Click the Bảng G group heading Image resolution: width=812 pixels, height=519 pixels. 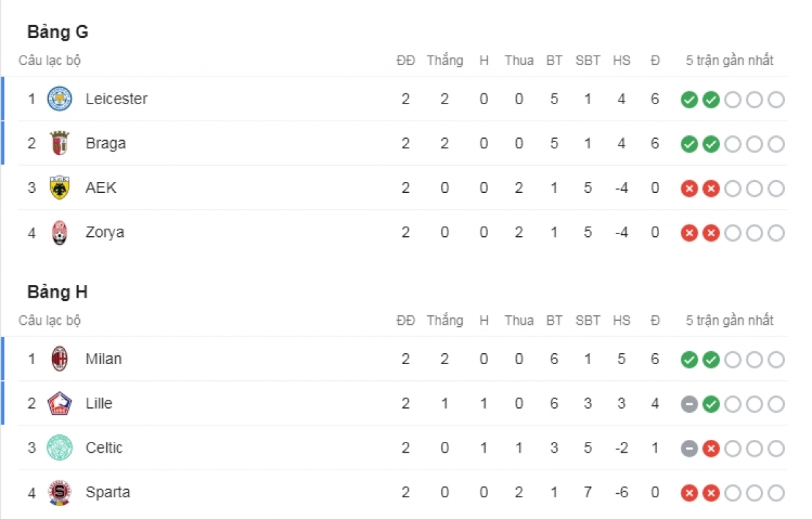click(x=58, y=32)
